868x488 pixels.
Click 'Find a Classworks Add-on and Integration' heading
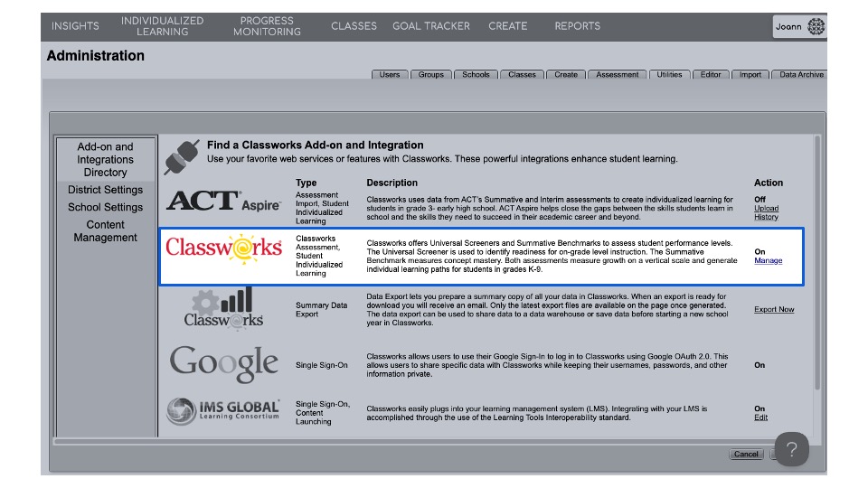(x=315, y=145)
